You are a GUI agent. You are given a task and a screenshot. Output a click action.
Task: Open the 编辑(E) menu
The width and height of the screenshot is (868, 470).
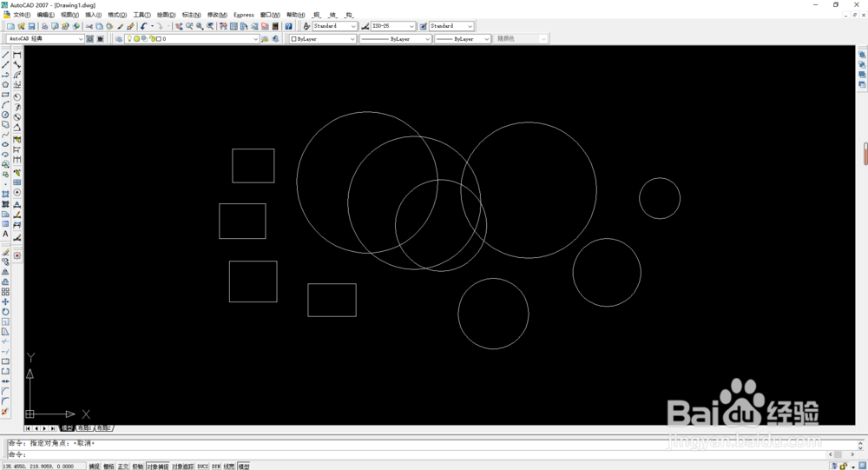pos(45,15)
